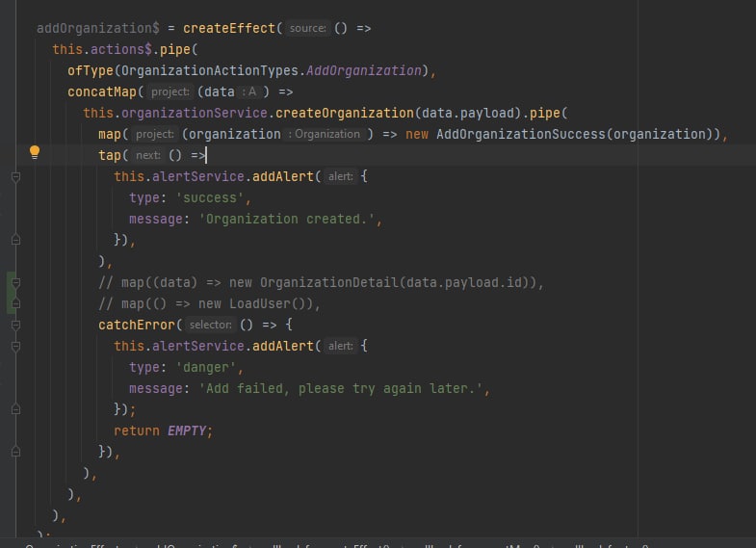This screenshot has width=756, height=548.
Task: Click the fold end marker beside '});' line
Action: (16, 409)
